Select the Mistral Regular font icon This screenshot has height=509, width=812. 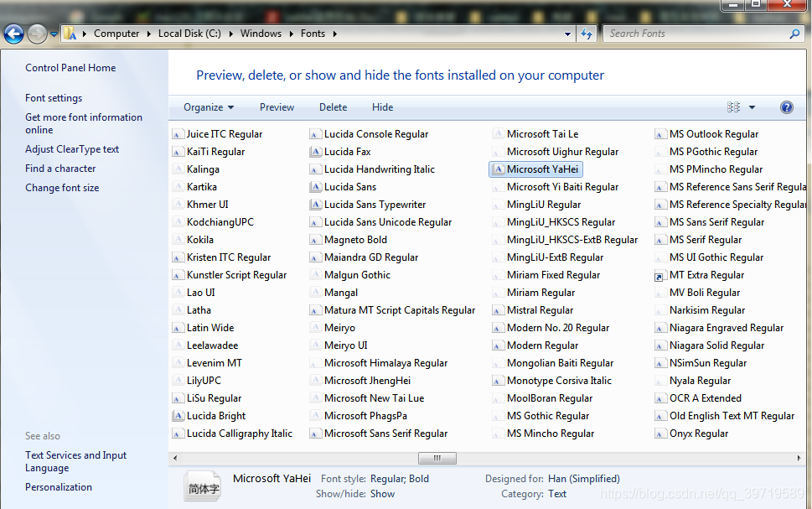[x=498, y=310]
